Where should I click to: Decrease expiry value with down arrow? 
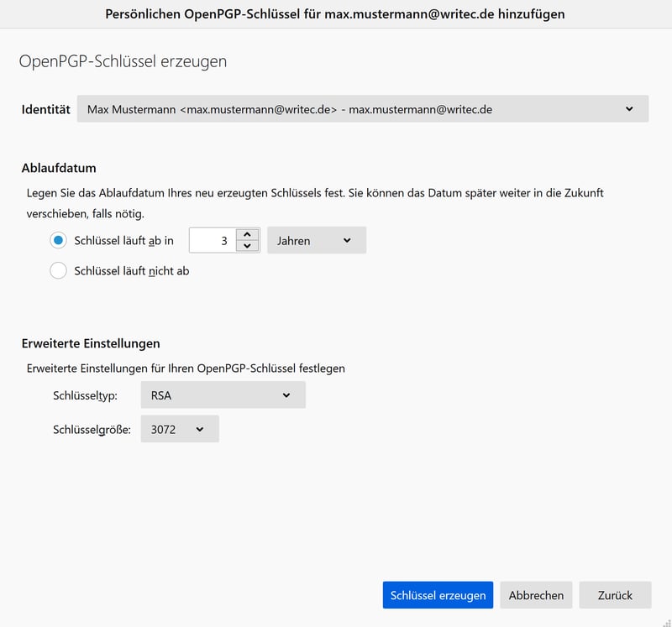(246, 246)
